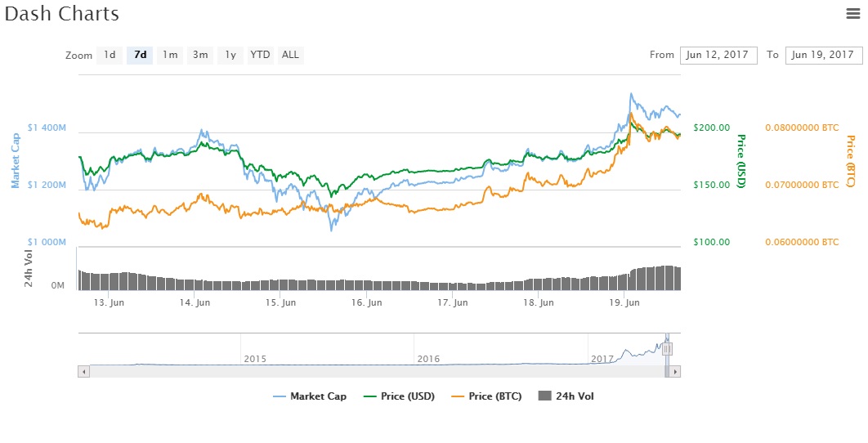Click the $100.00 price label
This screenshot has width=868, height=443.
pos(712,242)
